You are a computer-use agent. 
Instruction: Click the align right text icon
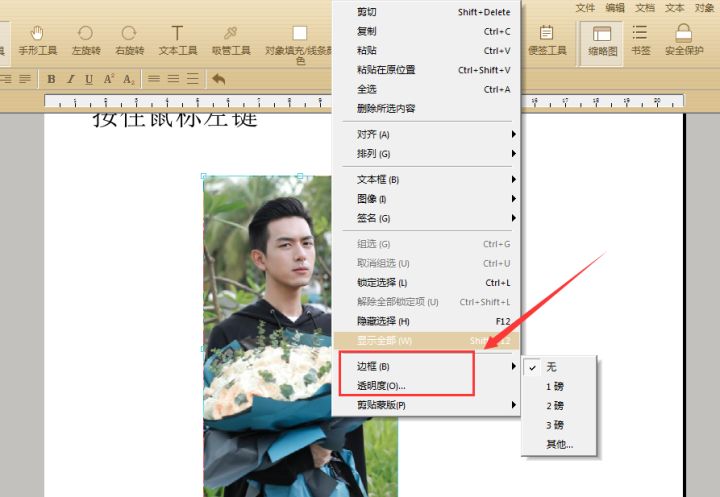[x=6, y=79]
